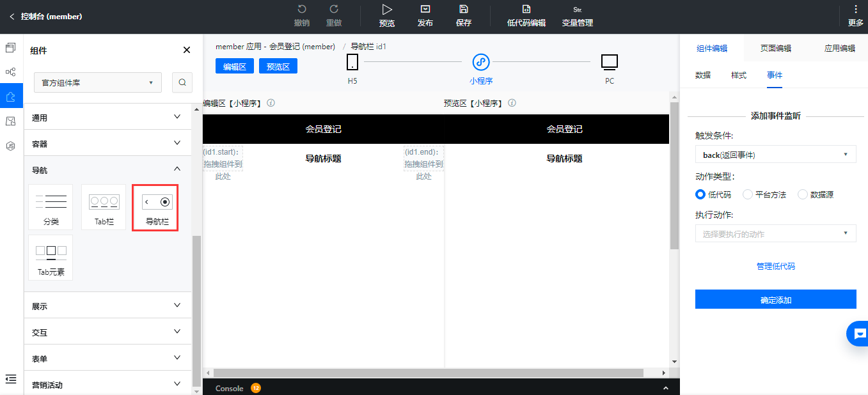This screenshot has width=868, height=395.
Task: Close the 组件 panel
Action: [x=187, y=50]
